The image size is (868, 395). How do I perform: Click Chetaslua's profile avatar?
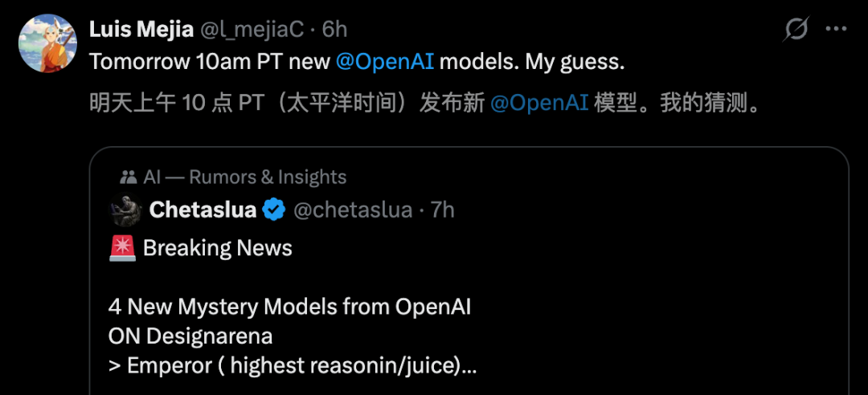click(x=125, y=210)
